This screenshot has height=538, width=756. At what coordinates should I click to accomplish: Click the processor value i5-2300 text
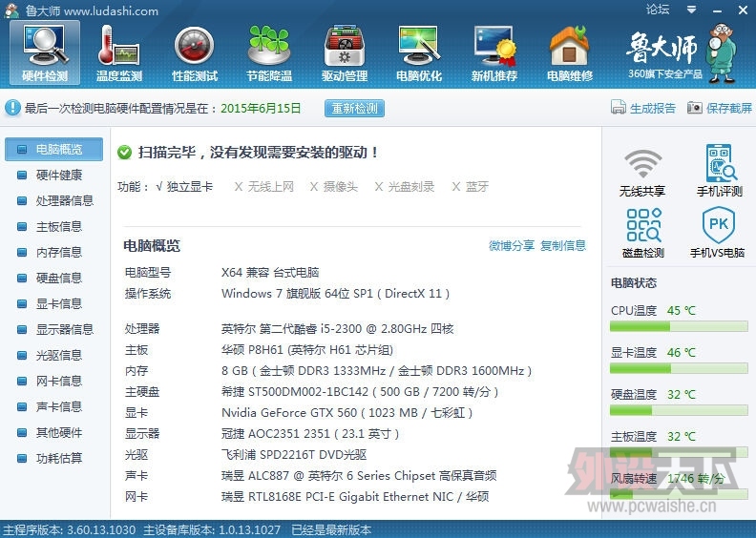pyautogui.click(x=338, y=329)
